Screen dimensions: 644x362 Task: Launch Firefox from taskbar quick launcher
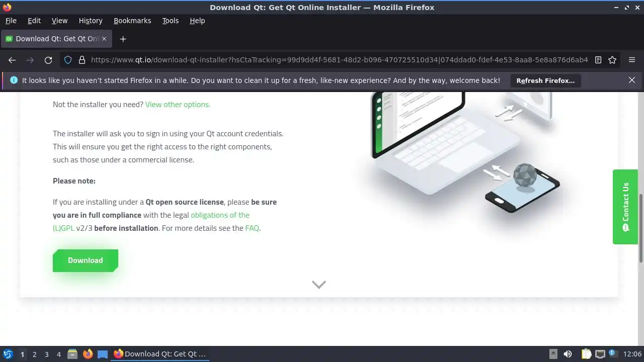click(x=88, y=354)
